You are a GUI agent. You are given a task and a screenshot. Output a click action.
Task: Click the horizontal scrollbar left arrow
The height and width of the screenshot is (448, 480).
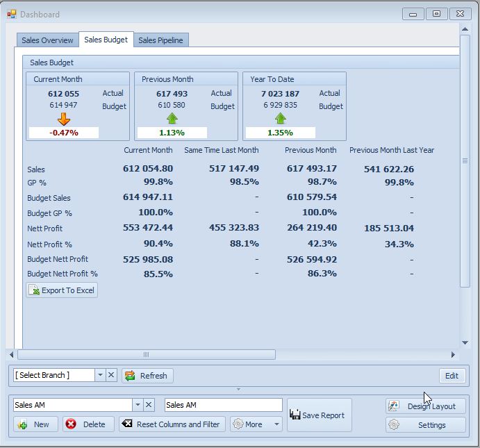pos(12,355)
